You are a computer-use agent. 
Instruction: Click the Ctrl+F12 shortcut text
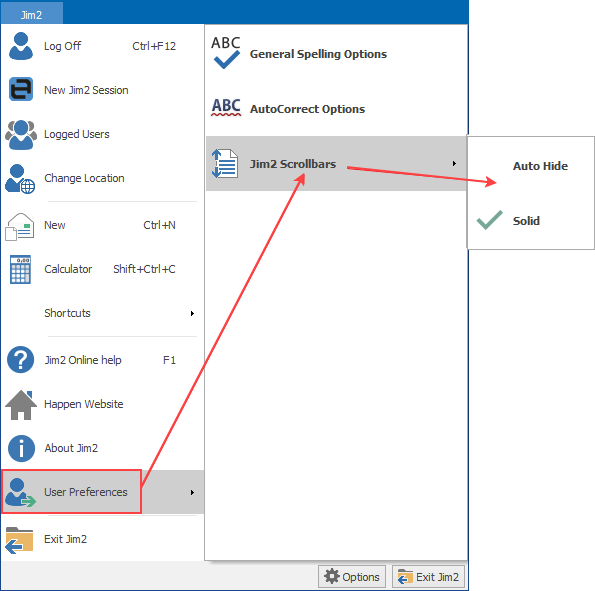[154, 46]
